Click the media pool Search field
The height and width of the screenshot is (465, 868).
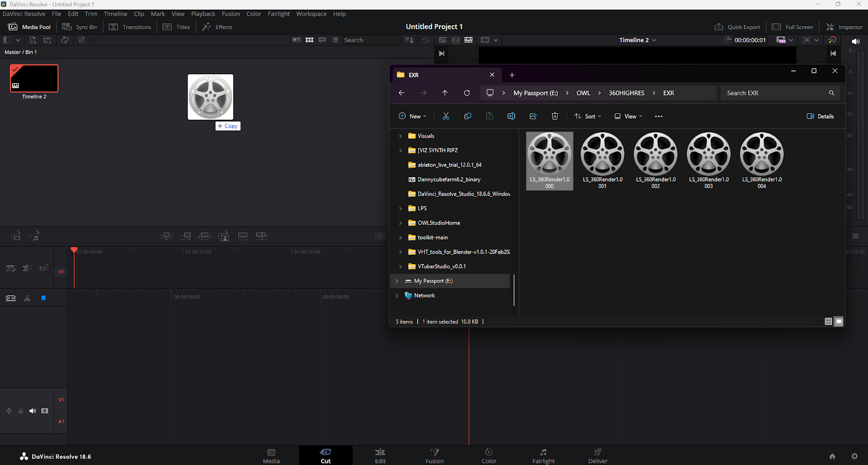click(372, 40)
